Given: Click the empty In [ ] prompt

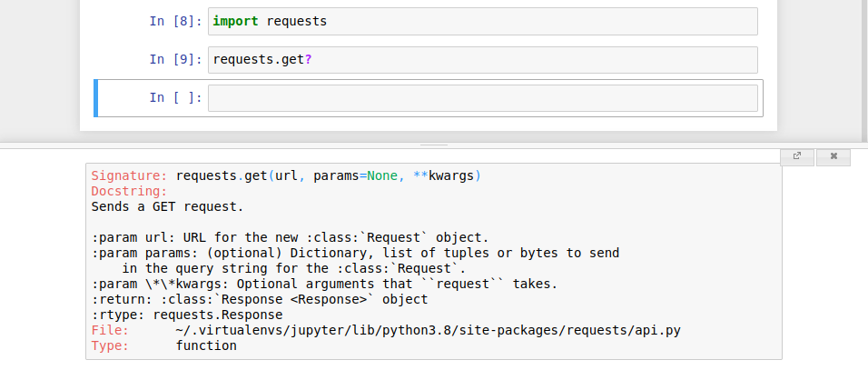Looking at the screenshot, I should tap(175, 97).
